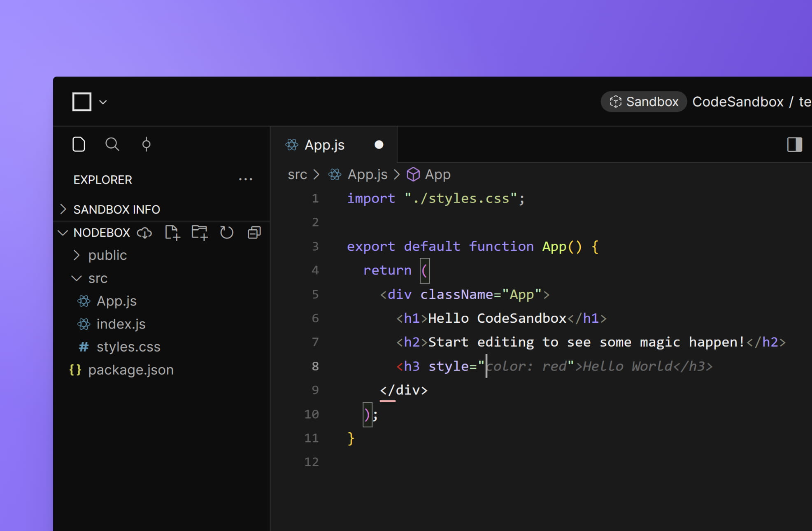Expand the public folder
This screenshot has height=531, width=812.
coord(107,255)
